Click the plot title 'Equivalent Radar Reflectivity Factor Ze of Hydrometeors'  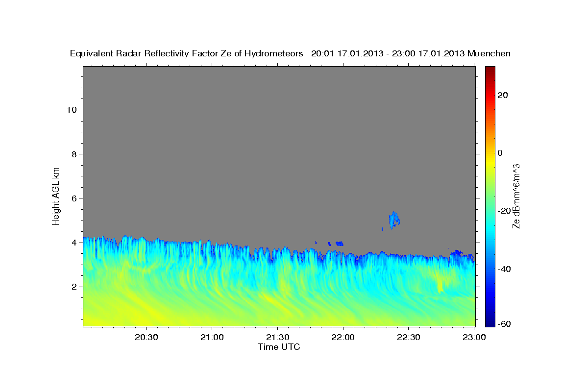(x=187, y=53)
